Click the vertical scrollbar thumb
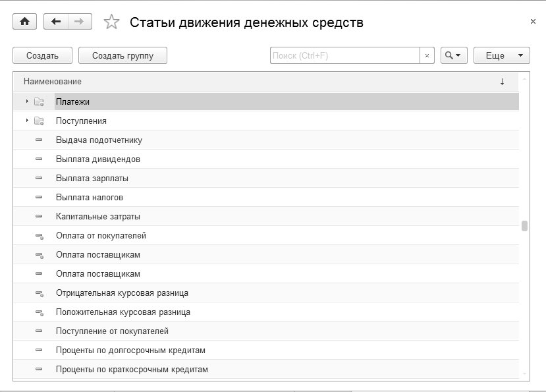Viewport: 546px width, 392px height. [524, 226]
